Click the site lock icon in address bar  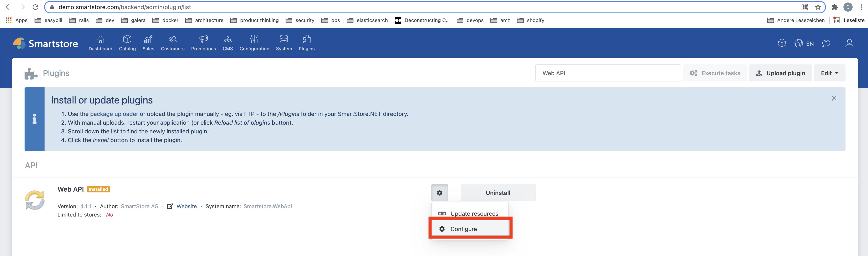tap(52, 7)
